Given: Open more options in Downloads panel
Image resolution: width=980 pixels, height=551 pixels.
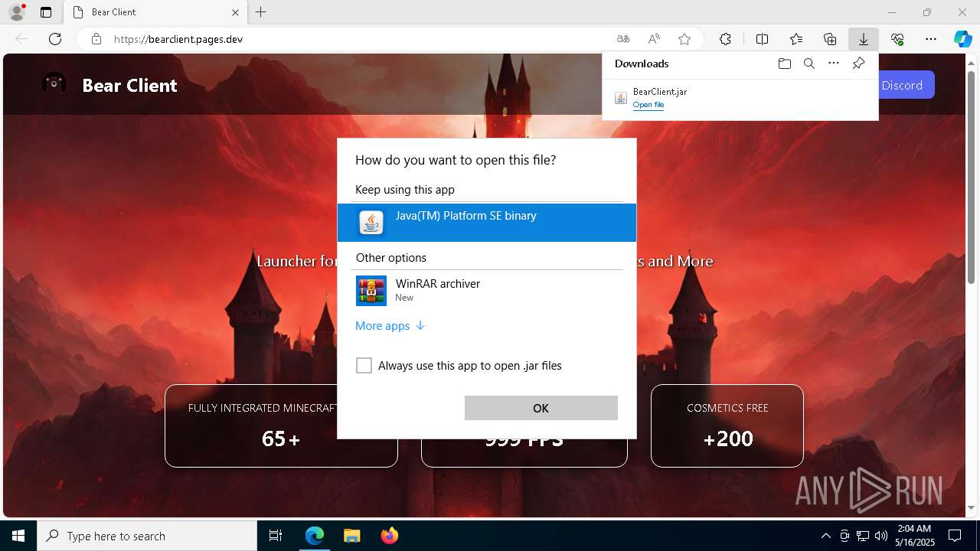Looking at the screenshot, I should coord(834,64).
